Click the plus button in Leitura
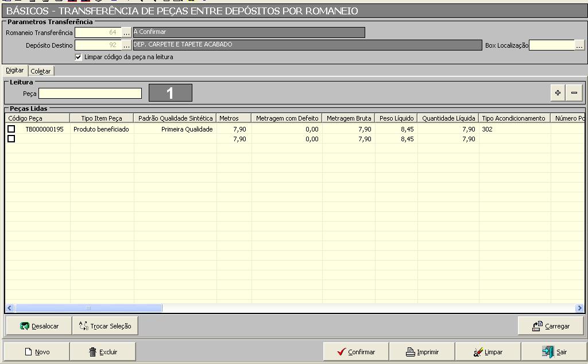This screenshot has width=588, height=364. [558, 93]
